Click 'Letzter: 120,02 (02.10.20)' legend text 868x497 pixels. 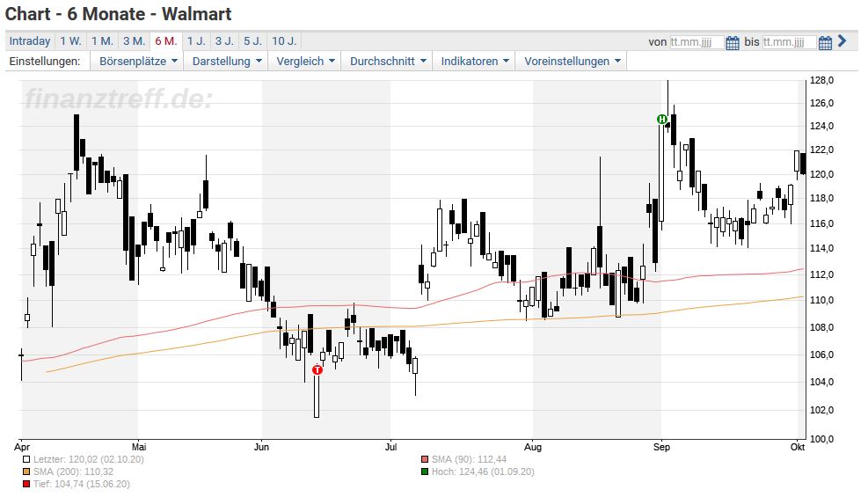pyautogui.click(x=89, y=459)
